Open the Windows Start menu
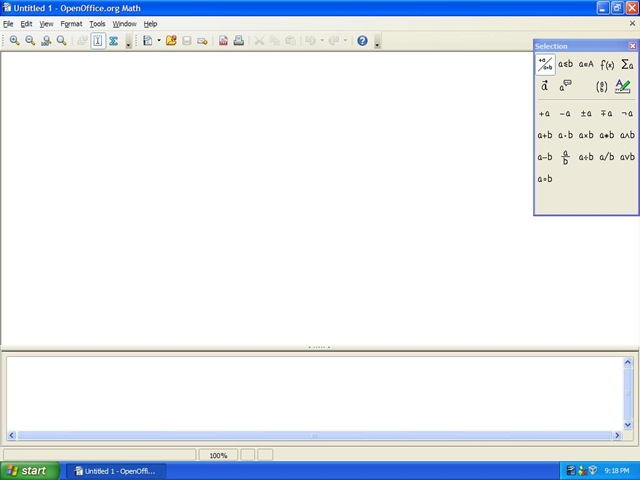The height and width of the screenshot is (480, 640). pos(30,471)
